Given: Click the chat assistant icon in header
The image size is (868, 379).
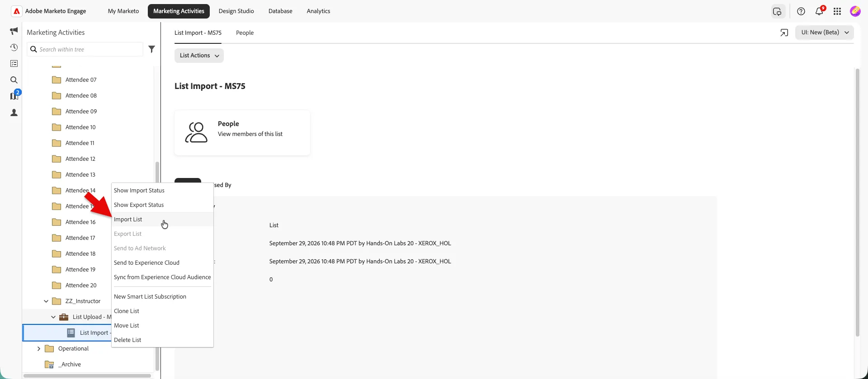Looking at the screenshot, I should coord(778,11).
